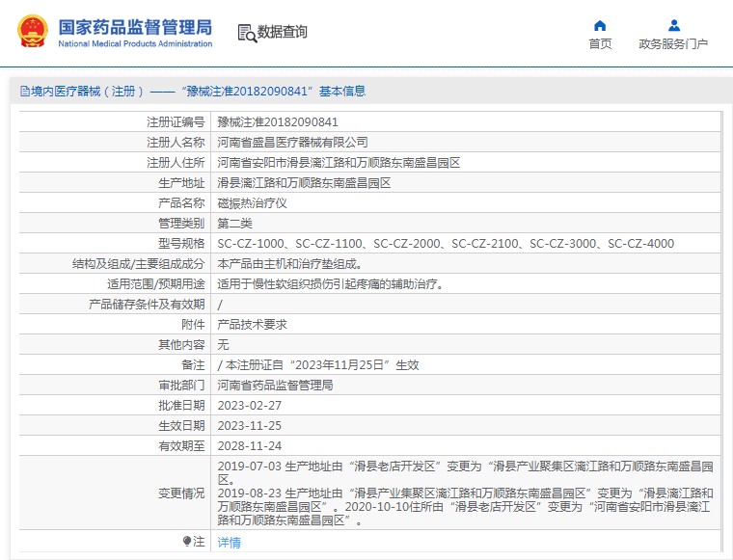This screenshot has height=560, width=733.
Task: Select 适用于慢性软组织损伤引起疼痛的辅助治疗 text
Action: pyautogui.click(x=330, y=284)
